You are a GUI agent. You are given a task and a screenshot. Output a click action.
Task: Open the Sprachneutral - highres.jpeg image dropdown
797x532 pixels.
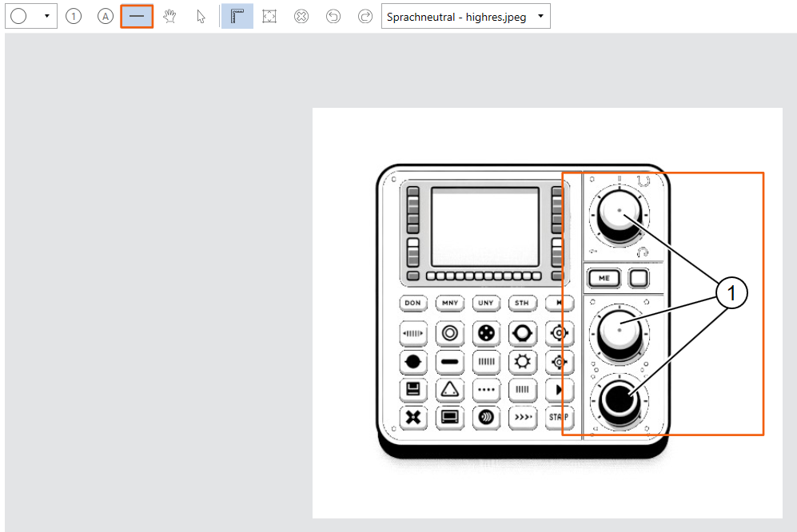click(x=465, y=17)
